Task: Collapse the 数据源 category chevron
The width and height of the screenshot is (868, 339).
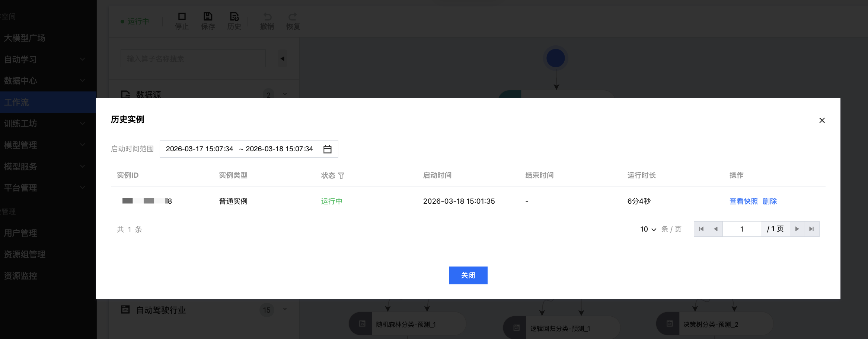Action: pyautogui.click(x=285, y=94)
